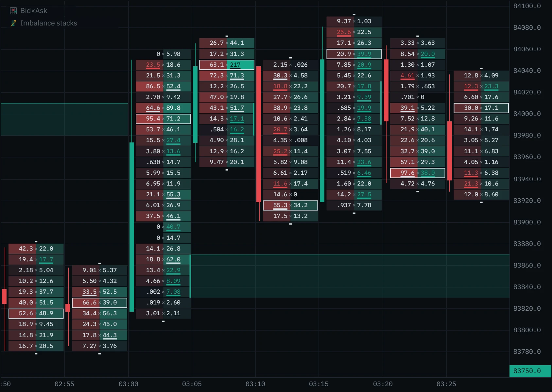
Task: Select the imbalance zone near 84000 on left
Action: click(64, 119)
